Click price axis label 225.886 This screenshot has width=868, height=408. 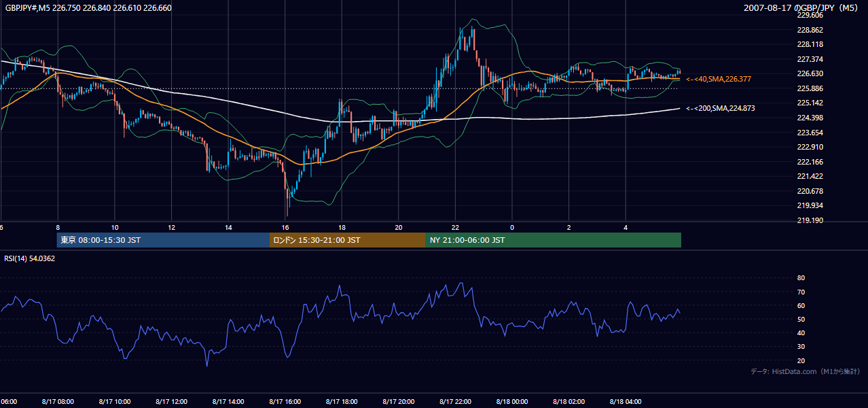tap(810, 88)
